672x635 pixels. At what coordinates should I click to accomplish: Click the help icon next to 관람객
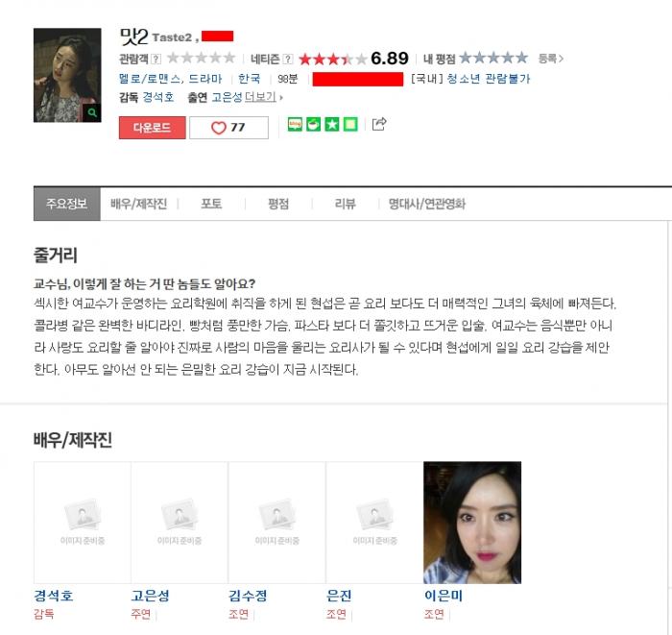[x=156, y=59]
